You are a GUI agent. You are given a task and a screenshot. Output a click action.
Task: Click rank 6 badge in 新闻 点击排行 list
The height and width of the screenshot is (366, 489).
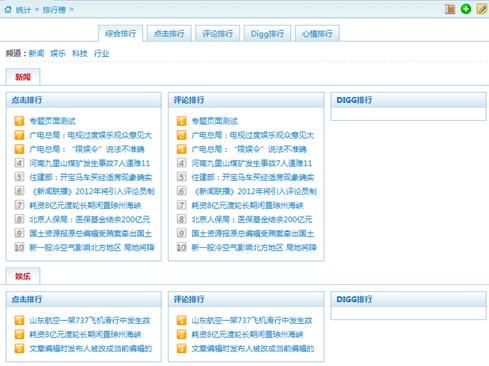click(x=19, y=191)
